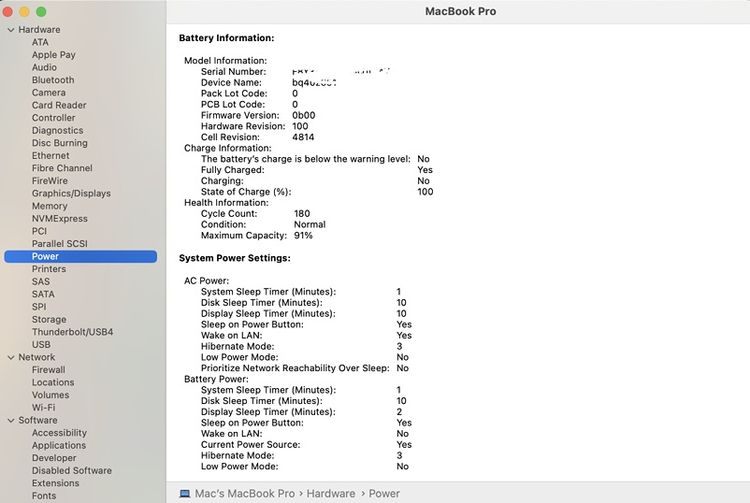The height and width of the screenshot is (503, 750).
Task: Select Card Reader in sidebar
Action: point(59,105)
